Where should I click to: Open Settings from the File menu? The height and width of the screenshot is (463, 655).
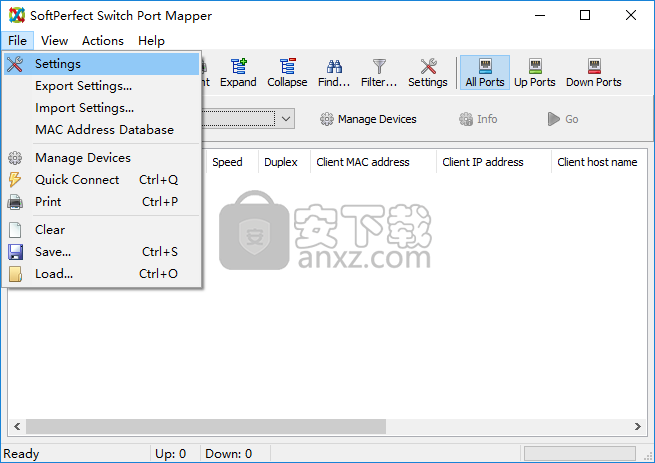[x=102, y=64]
